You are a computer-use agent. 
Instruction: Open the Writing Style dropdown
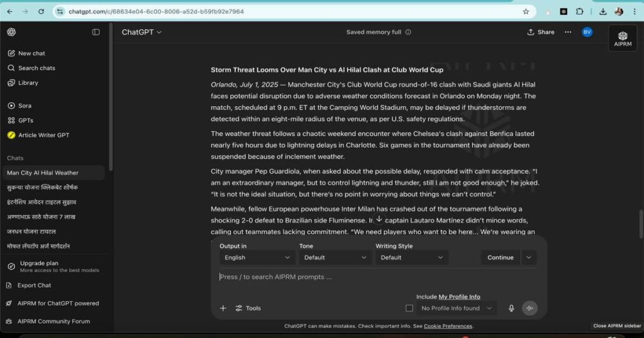411,258
